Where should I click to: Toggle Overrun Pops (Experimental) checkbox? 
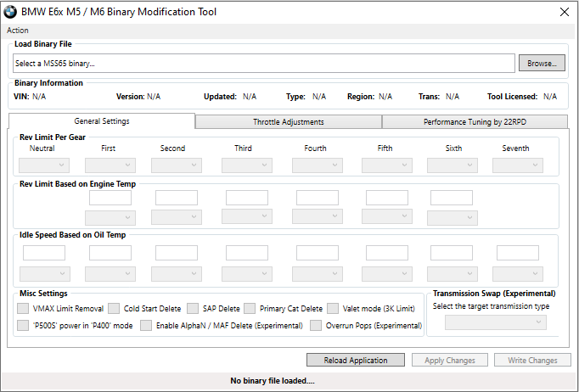[316, 325]
